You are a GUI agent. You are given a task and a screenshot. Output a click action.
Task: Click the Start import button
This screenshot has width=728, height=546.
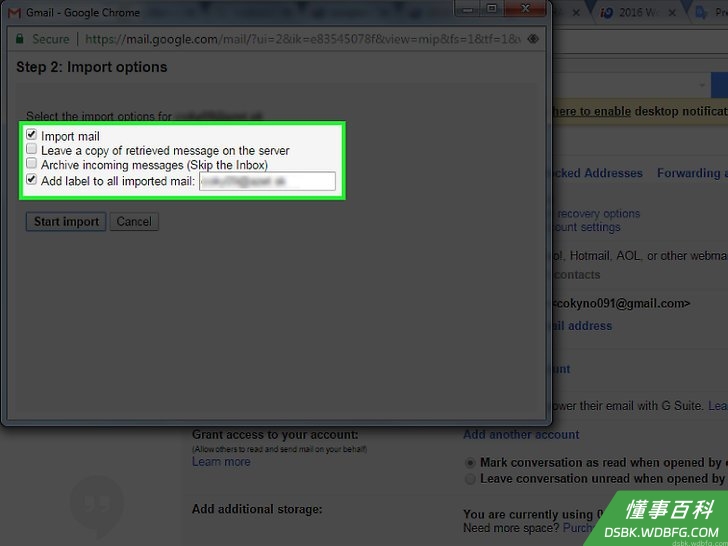coord(66,221)
